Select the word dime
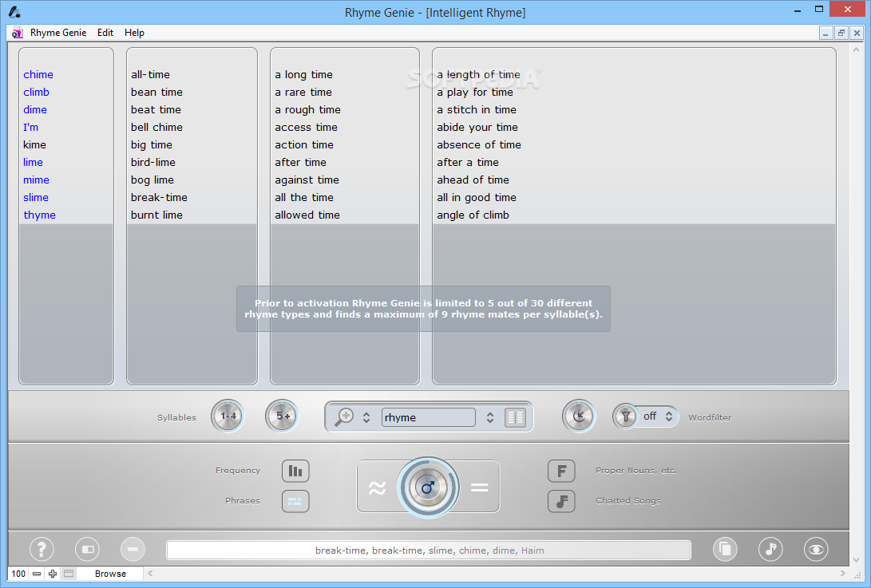This screenshot has height=588, width=871. tap(35, 110)
